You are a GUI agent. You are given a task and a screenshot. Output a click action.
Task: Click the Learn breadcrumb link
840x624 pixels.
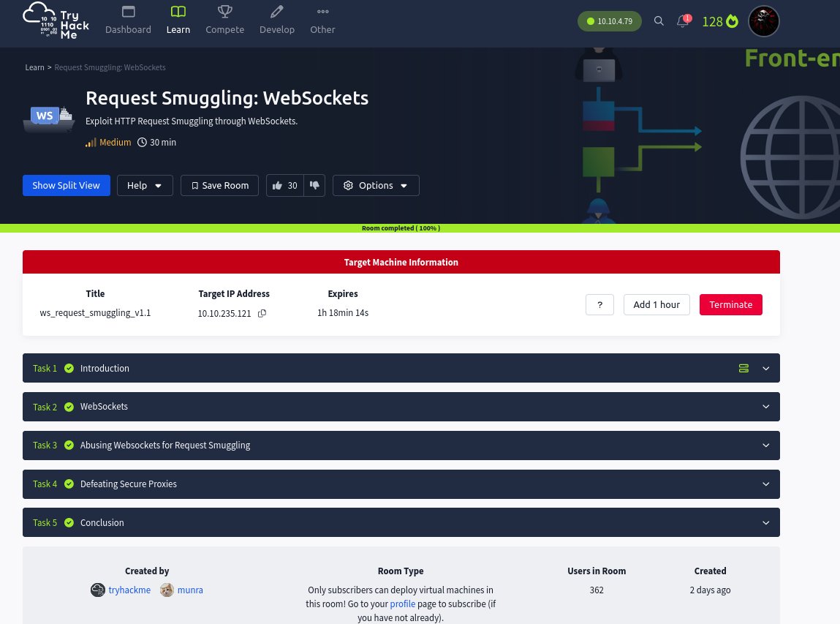pos(35,67)
